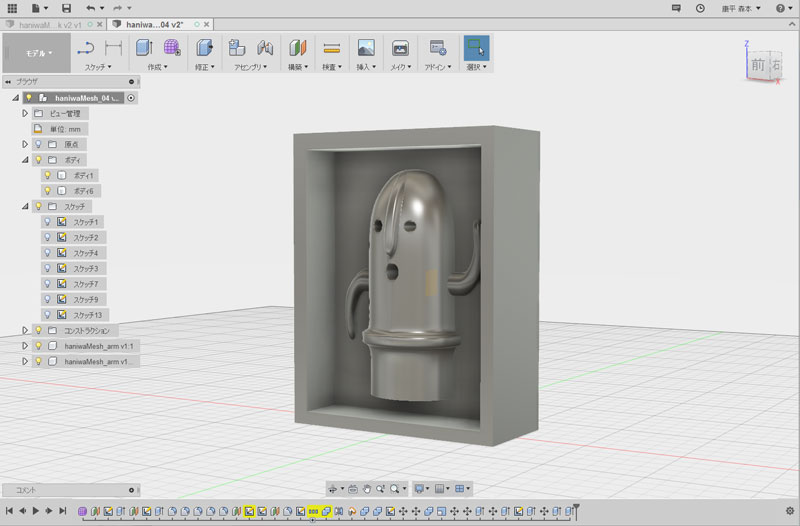Toggle visibility bulb of スケッチ4

pos(47,253)
